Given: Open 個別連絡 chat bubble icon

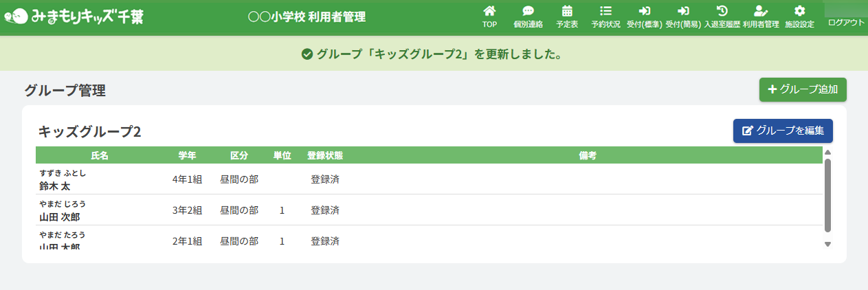Looking at the screenshot, I should coord(528,12).
